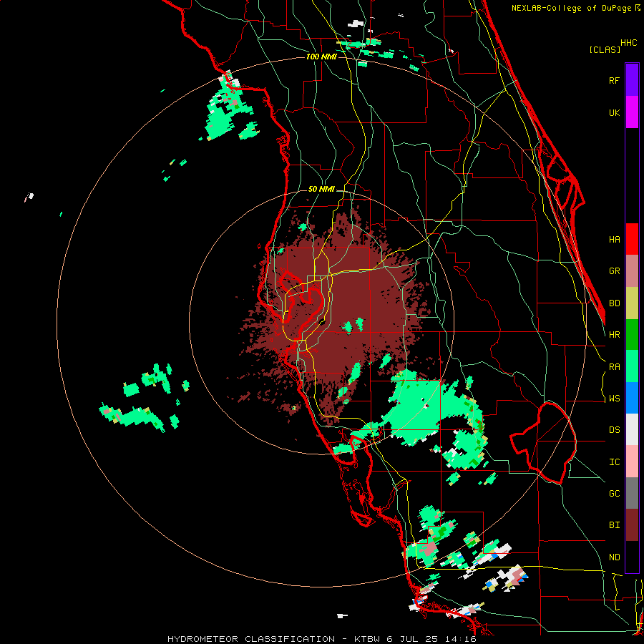This screenshot has width=644, height=644.
Task: Click the UK magenta legend swatch
Action: pyautogui.click(x=632, y=112)
